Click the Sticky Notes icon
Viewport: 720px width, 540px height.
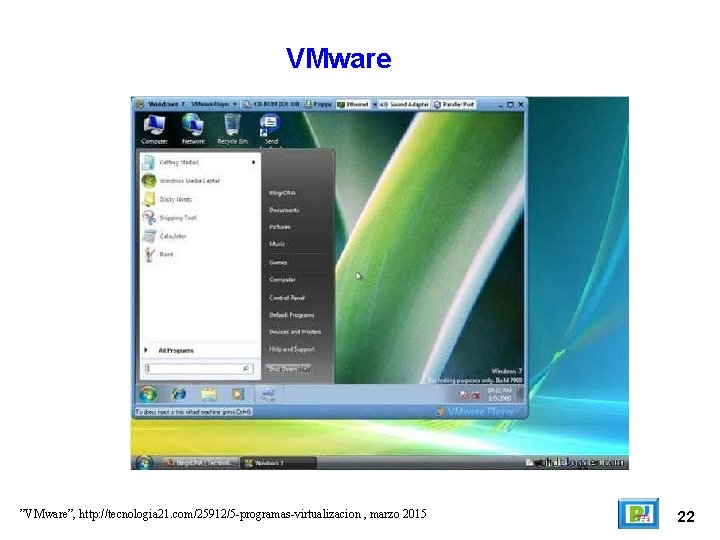[149, 199]
